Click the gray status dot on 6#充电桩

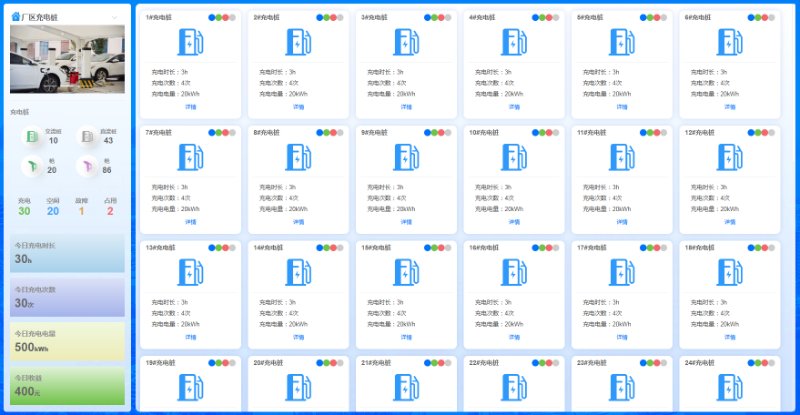[772, 17]
